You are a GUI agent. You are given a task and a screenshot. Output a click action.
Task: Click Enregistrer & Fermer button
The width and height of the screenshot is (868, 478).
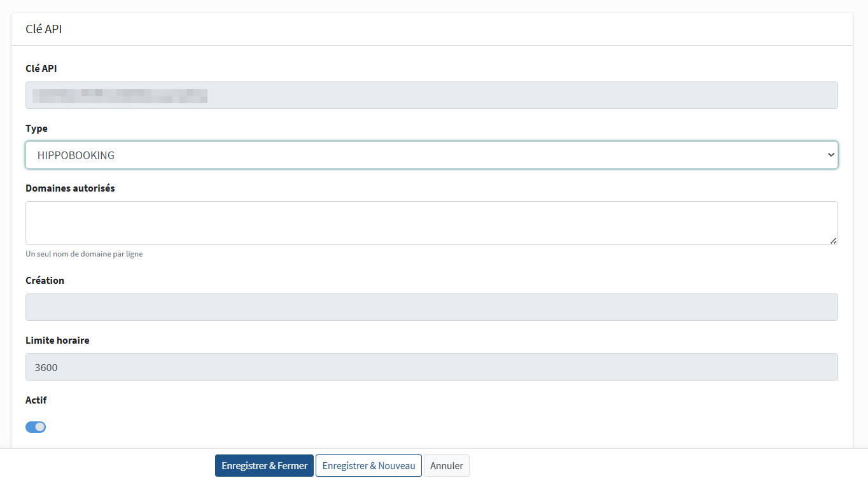pyautogui.click(x=264, y=466)
